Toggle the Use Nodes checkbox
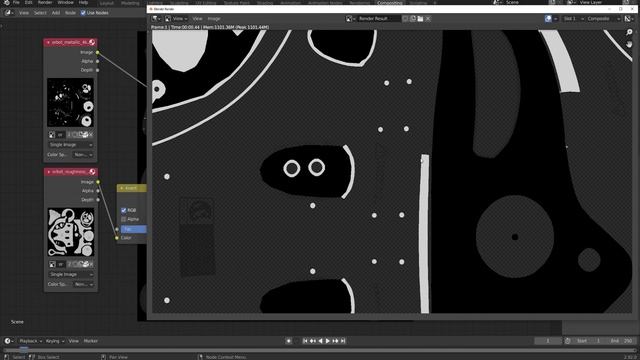The height and width of the screenshot is (360, 640). click(83, 13)
